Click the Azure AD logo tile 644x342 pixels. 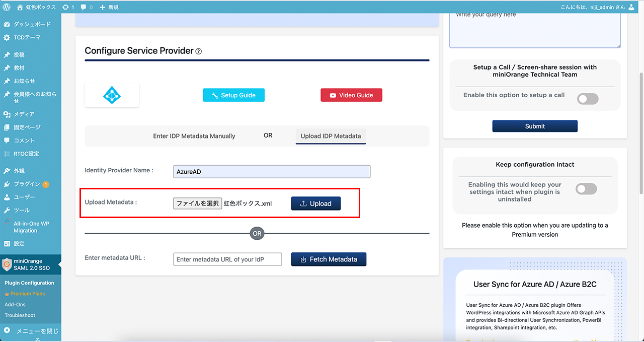(x=112, y=95)
